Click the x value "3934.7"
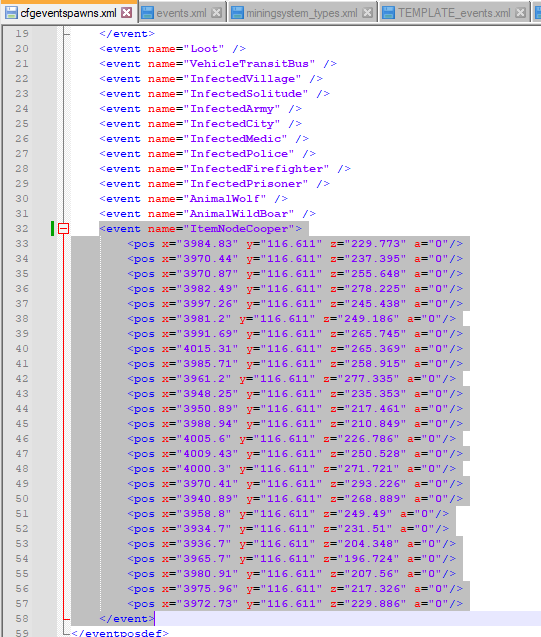The image size is (541, 637). coord(204,529)
